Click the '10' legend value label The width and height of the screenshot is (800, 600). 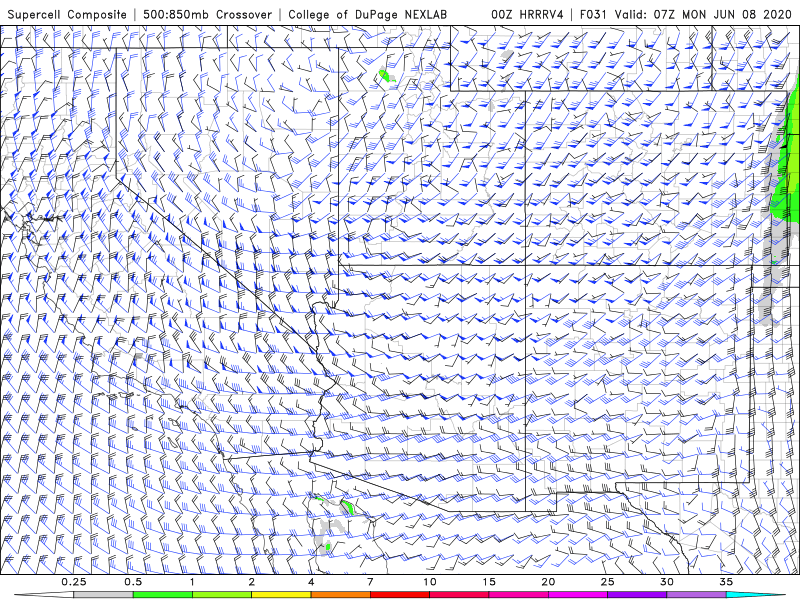[430, 582]
